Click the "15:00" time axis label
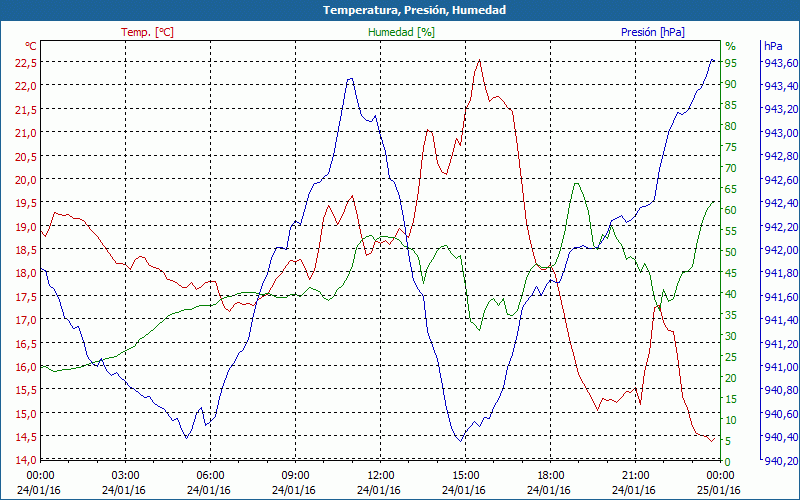Viewport: 800px width, 500px height. pos(465,476)
